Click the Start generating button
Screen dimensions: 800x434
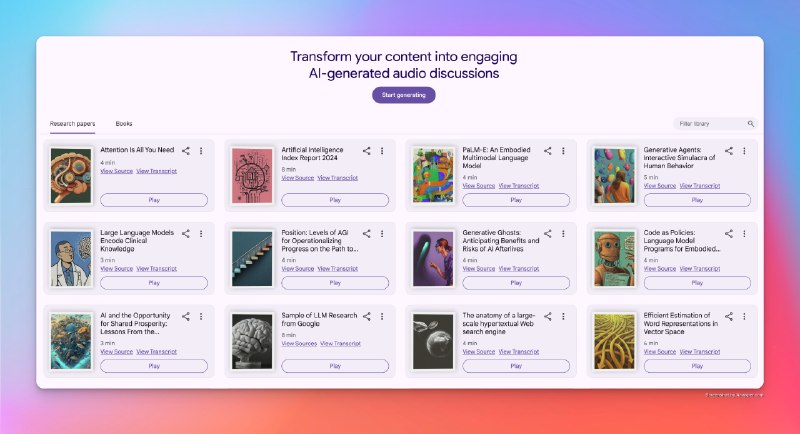click(x=404, y=95)
